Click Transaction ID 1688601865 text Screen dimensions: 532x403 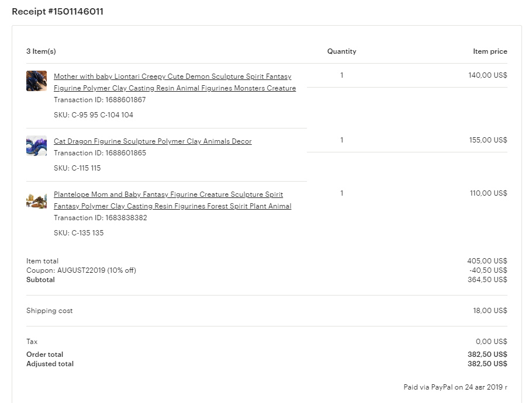pyautogui.click(x=100, y=153)
